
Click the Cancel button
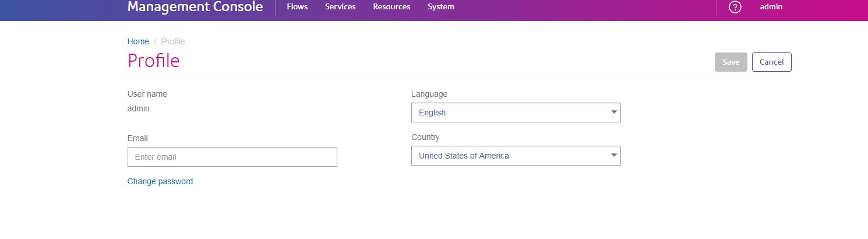pyautogui.click(x=772, y=62)
